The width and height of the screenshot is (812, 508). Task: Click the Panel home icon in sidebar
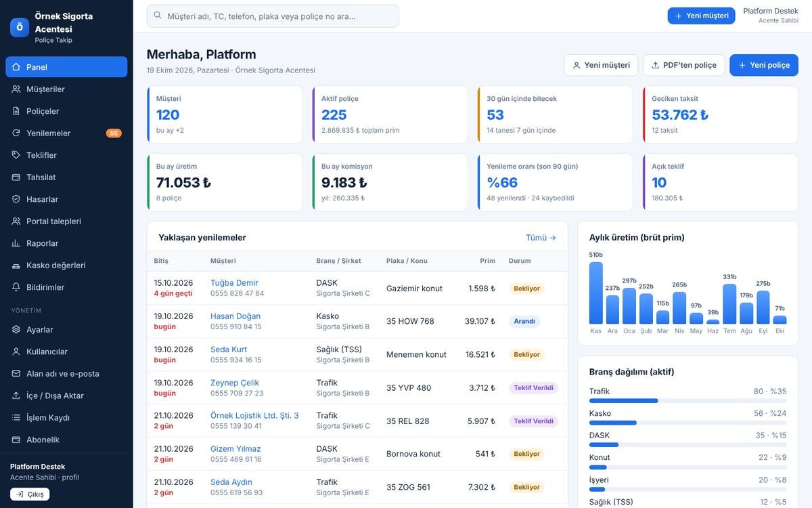coord(16,67)
